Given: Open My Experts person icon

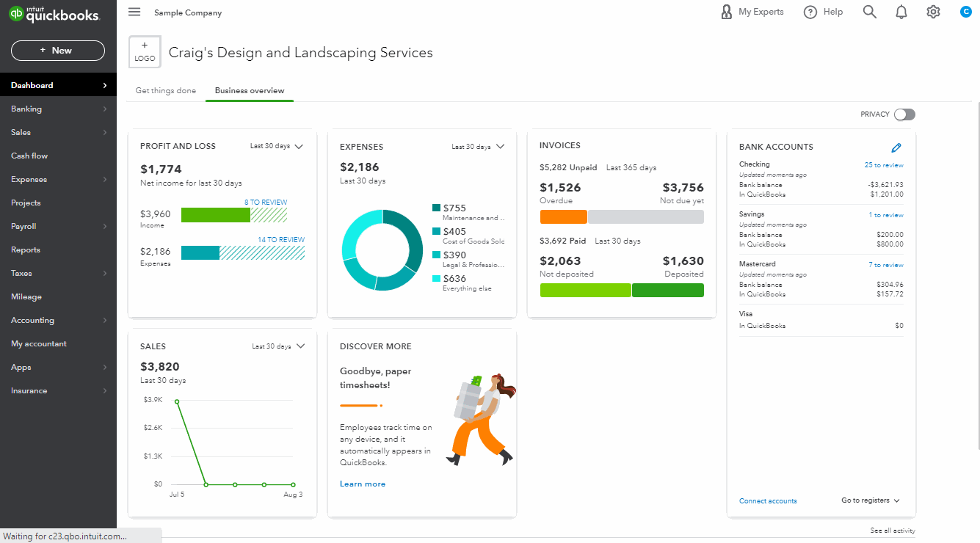Looking at the screenshot, I should point(727,12).
